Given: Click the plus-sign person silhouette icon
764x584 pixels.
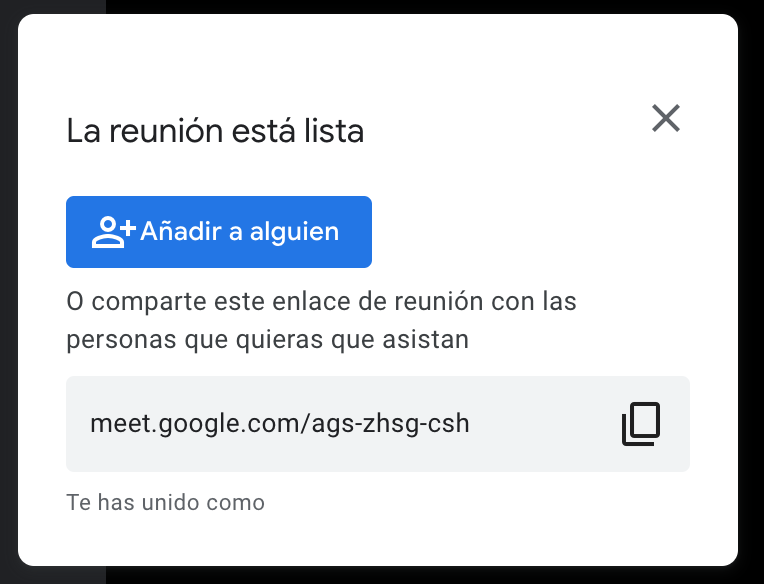Looking at the screenshot, I should point(114,232).
